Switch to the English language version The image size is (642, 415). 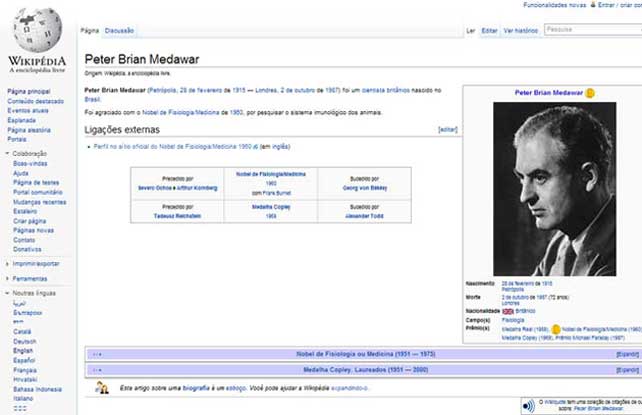[x=23, y=351]
